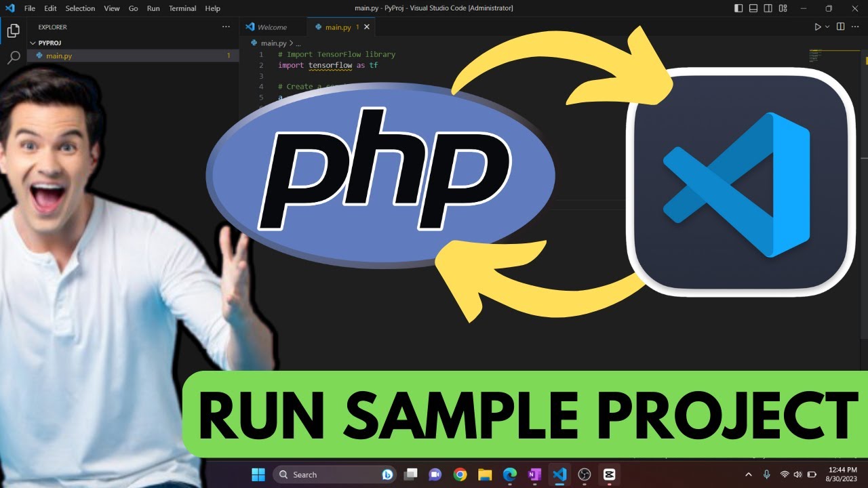Open the Windows Start menu
This screenshot has height=488, width=868.
coord(258,474)
